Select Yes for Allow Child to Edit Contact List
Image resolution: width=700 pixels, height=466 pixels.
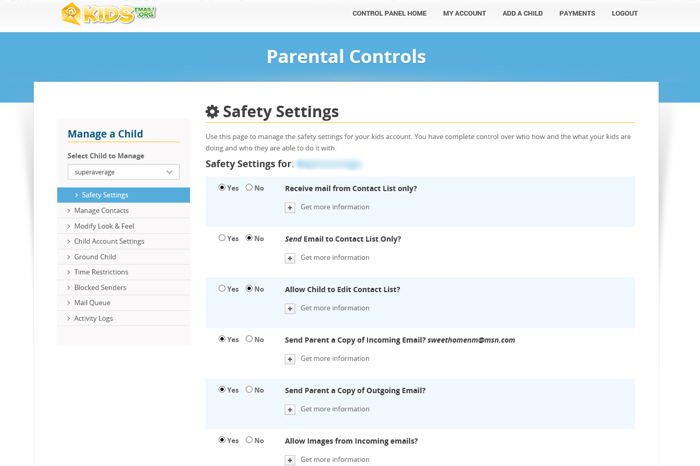point(222,289)
